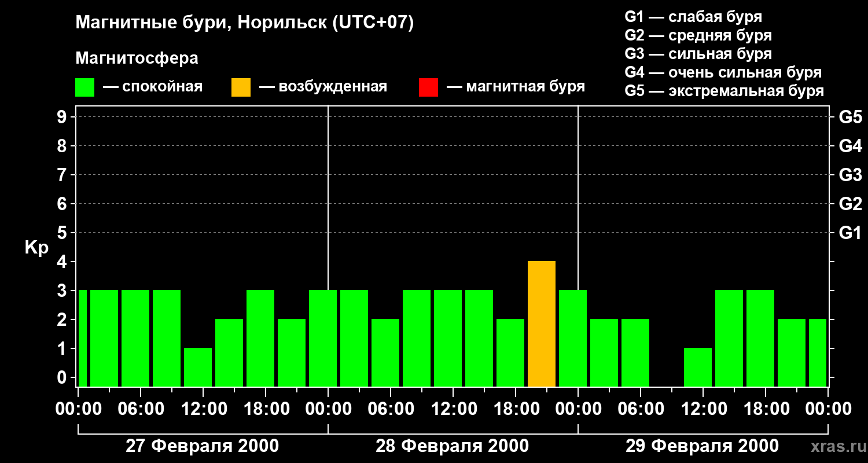Click the orange 'возбужденная' legend swatch
The image size is (868, 463).
pos(241,87)
